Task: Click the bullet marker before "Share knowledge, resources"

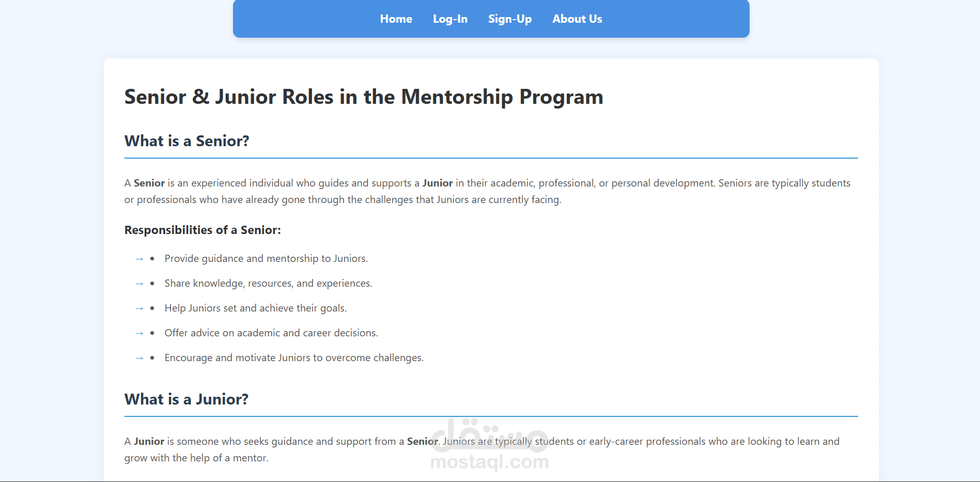Action: 152,282
